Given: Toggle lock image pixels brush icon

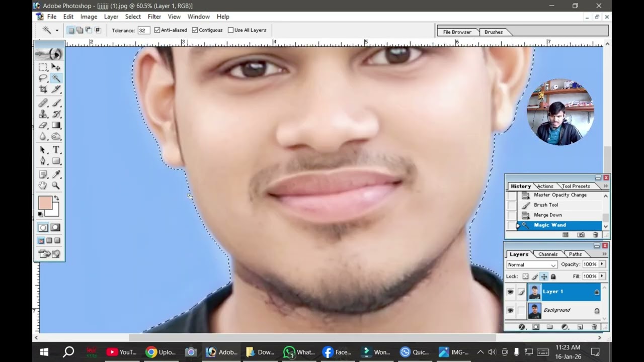Looking at the screenshot, I should coord(535,277).
